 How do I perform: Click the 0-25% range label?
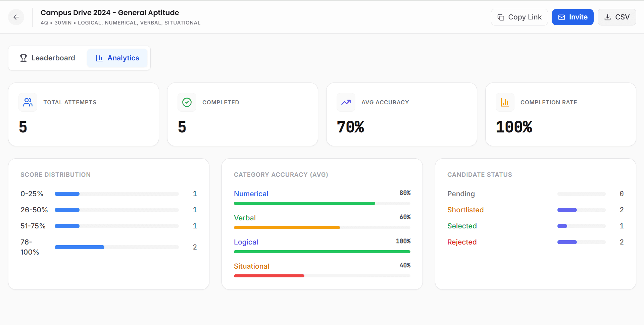32,194
